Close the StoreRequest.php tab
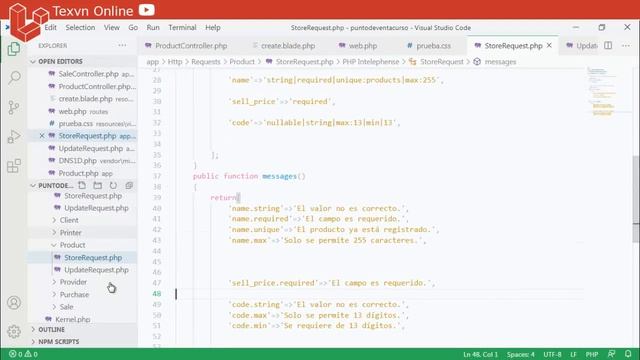 [549, 45]
